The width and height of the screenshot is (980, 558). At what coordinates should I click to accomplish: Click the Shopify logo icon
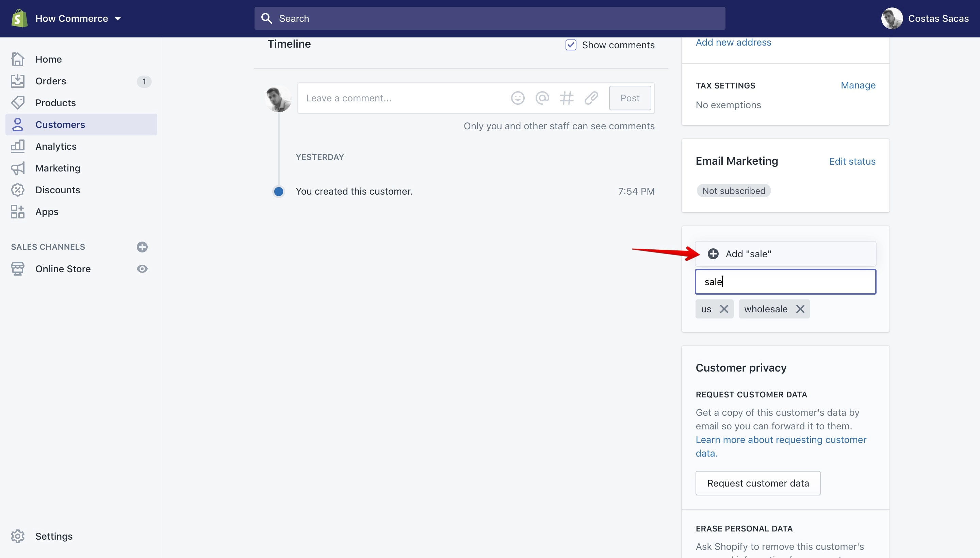click(x=19, y=18)
